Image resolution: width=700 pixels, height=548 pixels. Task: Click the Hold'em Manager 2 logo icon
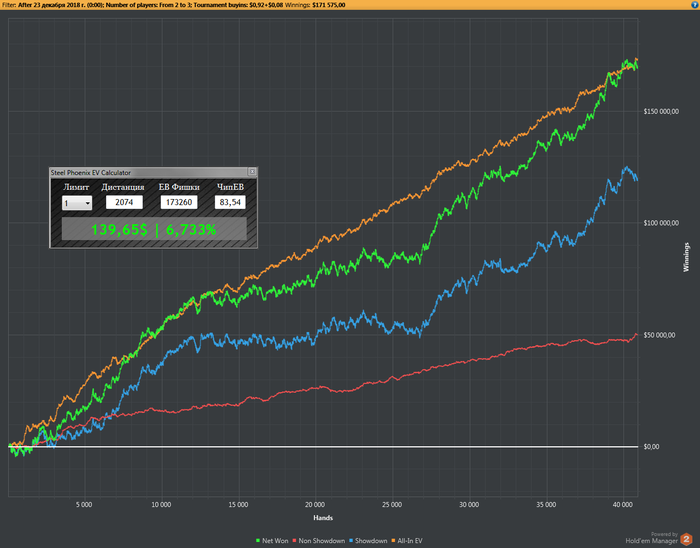click(687, 539)
